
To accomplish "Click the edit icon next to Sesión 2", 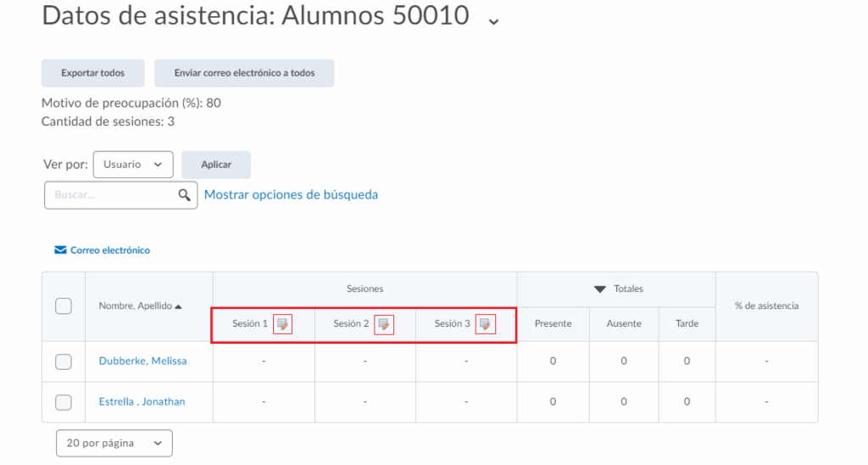I will [x=384, y=323].
